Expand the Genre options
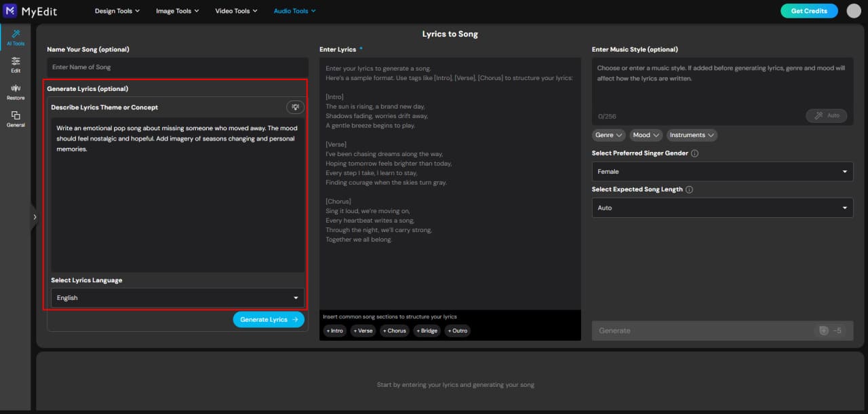 tap(608, 135)
